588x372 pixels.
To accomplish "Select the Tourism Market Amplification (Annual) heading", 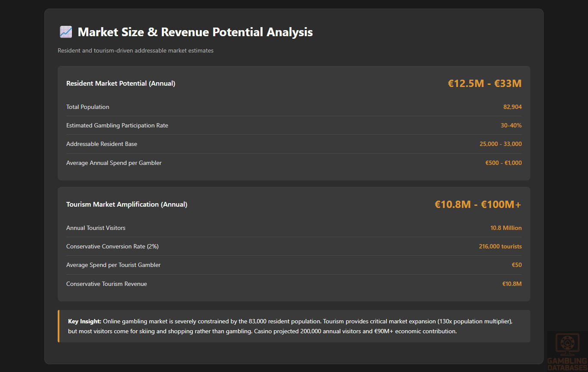I will coord(127,205).
